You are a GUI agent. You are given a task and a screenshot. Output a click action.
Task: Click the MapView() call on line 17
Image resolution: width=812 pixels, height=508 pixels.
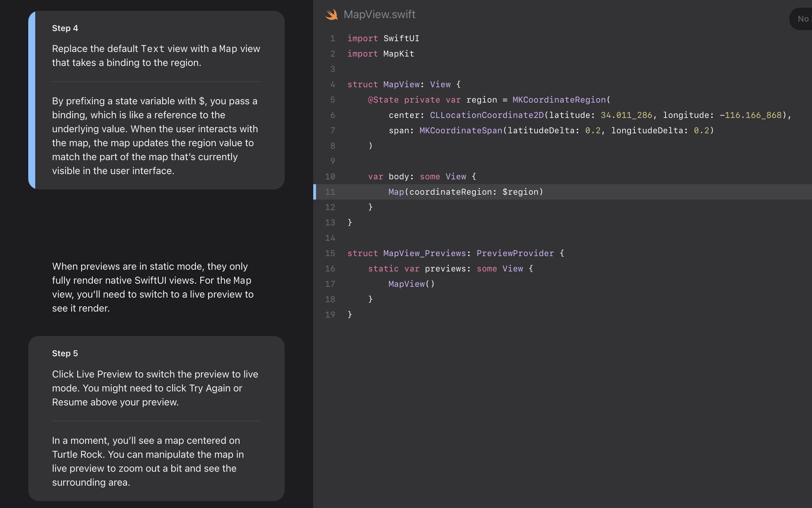click(x=411, y=284)
